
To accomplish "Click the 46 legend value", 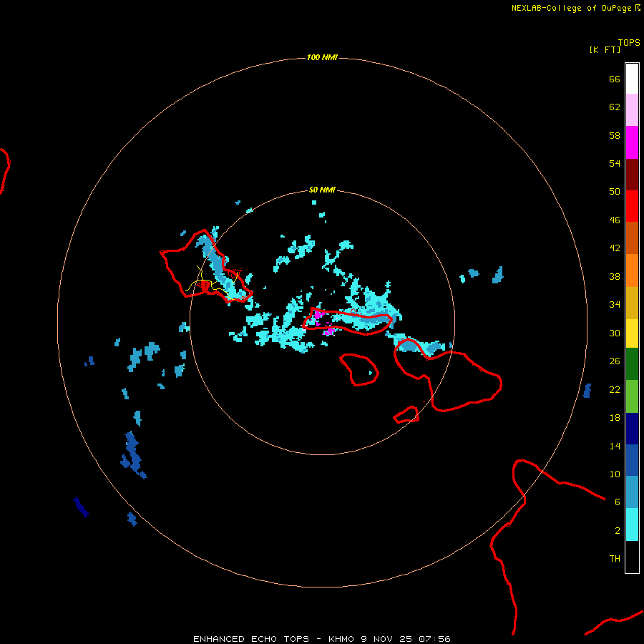I will point(615,220).
